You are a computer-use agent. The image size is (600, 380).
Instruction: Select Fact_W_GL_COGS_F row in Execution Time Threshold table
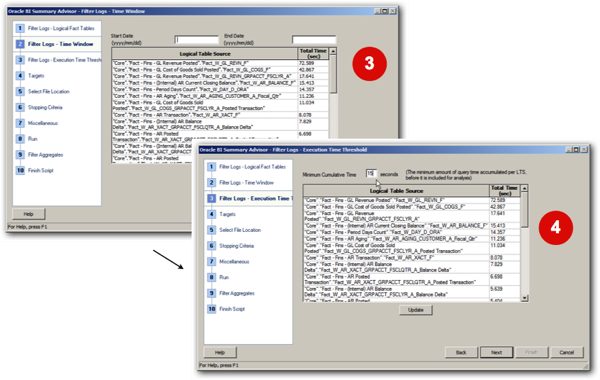412,207
